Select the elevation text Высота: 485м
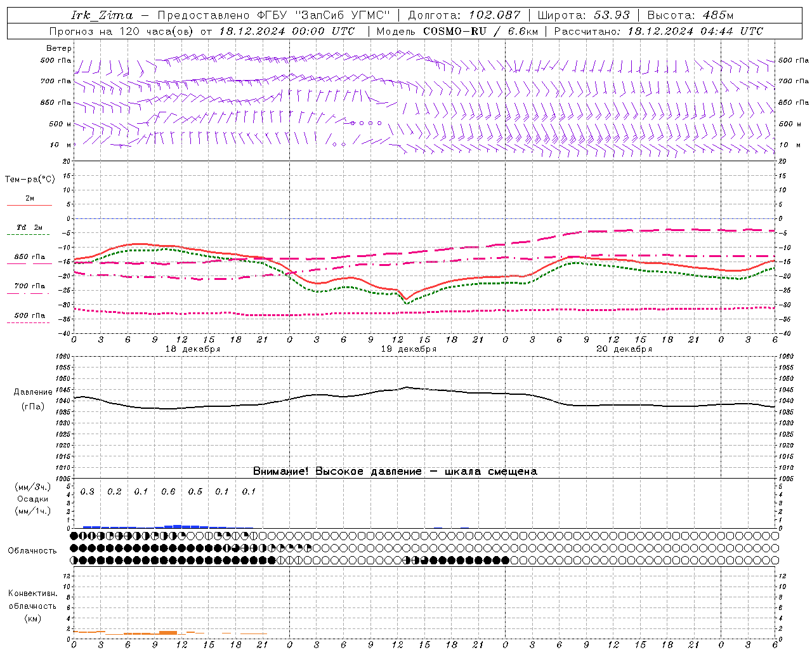Viewport: 812px width, 650px height. pyautogui.click(x=690, y=15)
